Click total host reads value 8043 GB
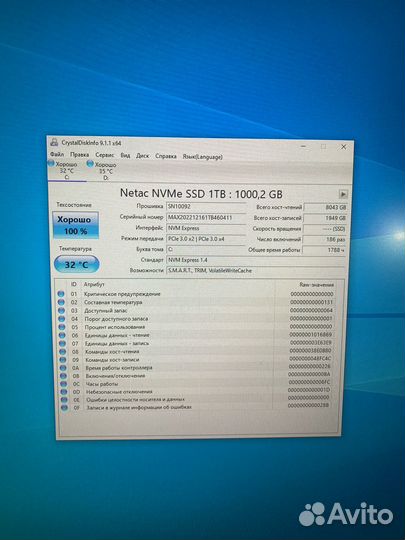The height and width of the screenshot is (540, 405). (x=325, y=207)
